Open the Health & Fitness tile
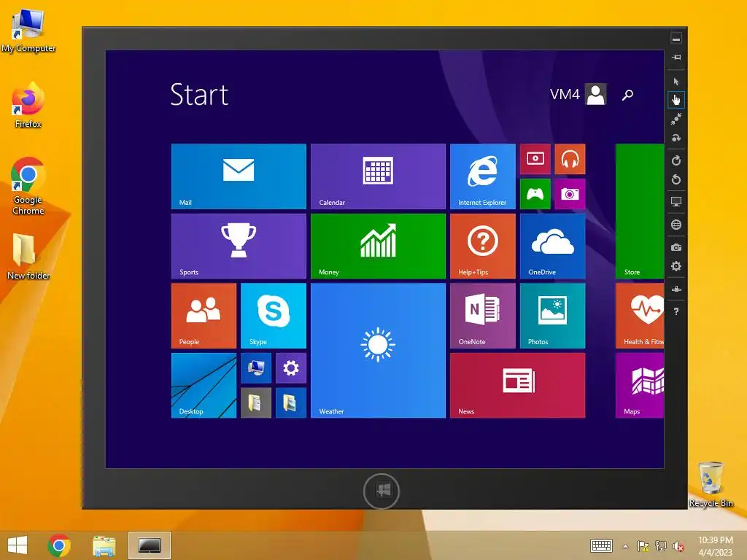Viewport: 747px width, 560px height. tap(639, 316)
